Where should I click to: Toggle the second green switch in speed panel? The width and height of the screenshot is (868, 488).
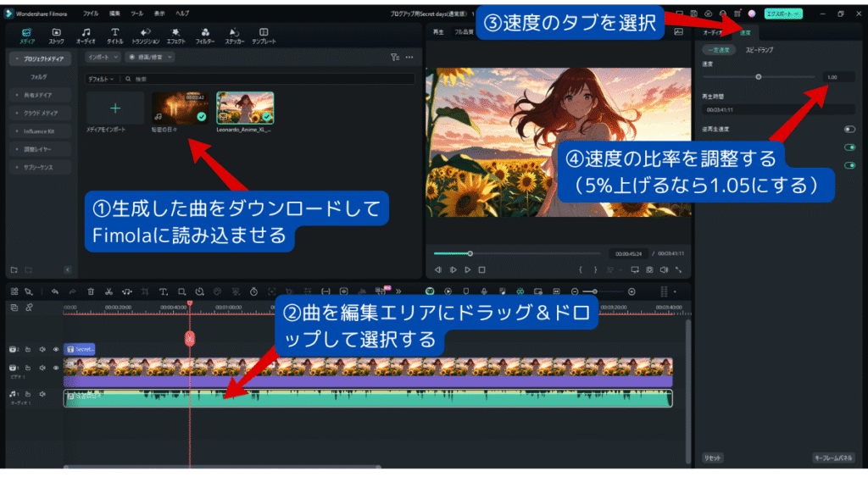(849, 147)
